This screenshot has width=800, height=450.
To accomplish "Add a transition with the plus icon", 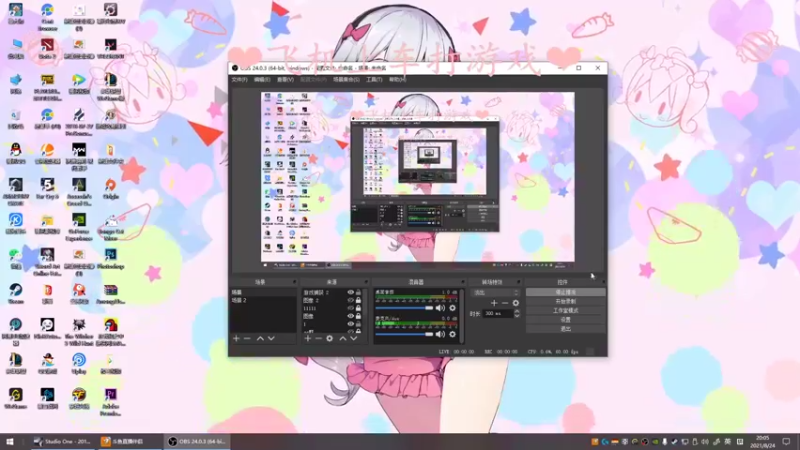I will [x=494, y=303].
